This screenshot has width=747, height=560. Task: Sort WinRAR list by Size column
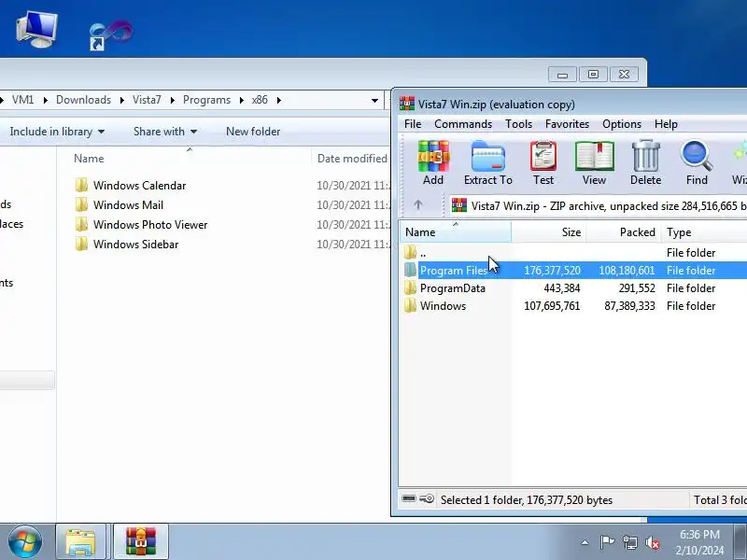click(x=549, y=231)
